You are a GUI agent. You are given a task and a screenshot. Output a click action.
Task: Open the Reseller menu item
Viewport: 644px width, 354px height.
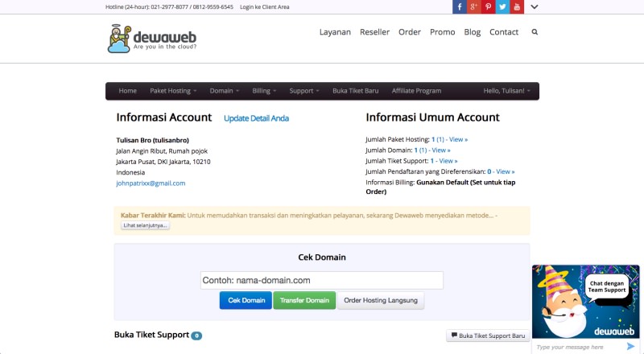pyautogui.click(x=374, y=32)
